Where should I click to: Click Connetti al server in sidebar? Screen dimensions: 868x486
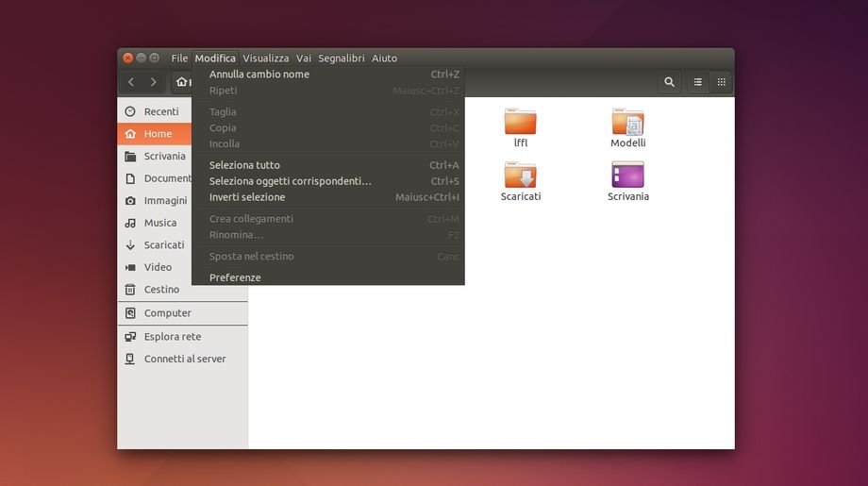point(184,360)
